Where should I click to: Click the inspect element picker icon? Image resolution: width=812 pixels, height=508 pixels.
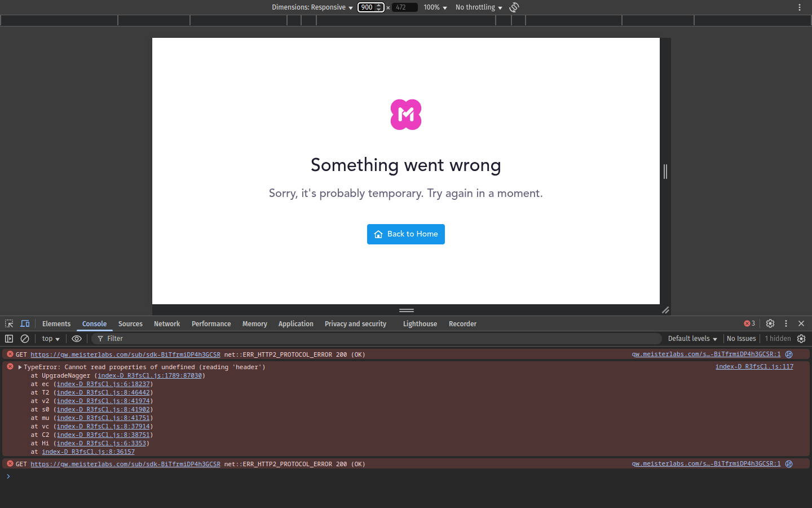pos(9,323)
